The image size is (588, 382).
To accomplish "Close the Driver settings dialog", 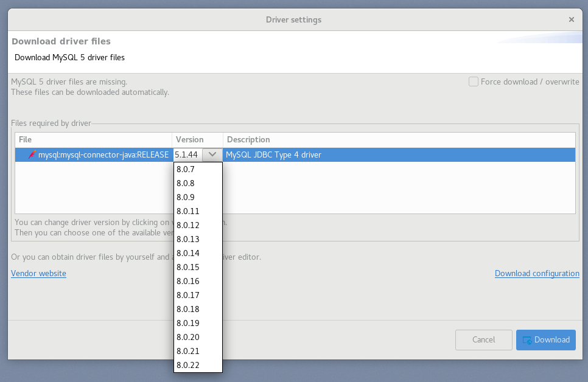I will pos(572,19).
